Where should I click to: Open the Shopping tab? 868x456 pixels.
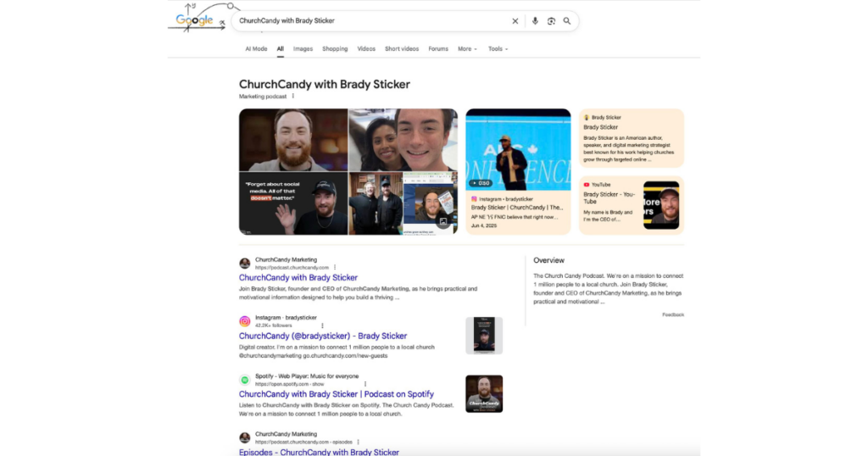pyautogui.click(x=335, y=48)
